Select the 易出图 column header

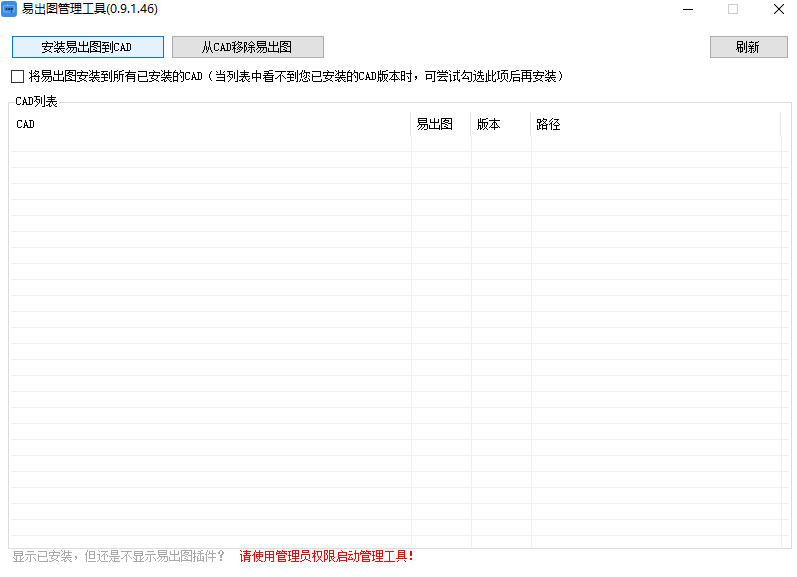435,124
